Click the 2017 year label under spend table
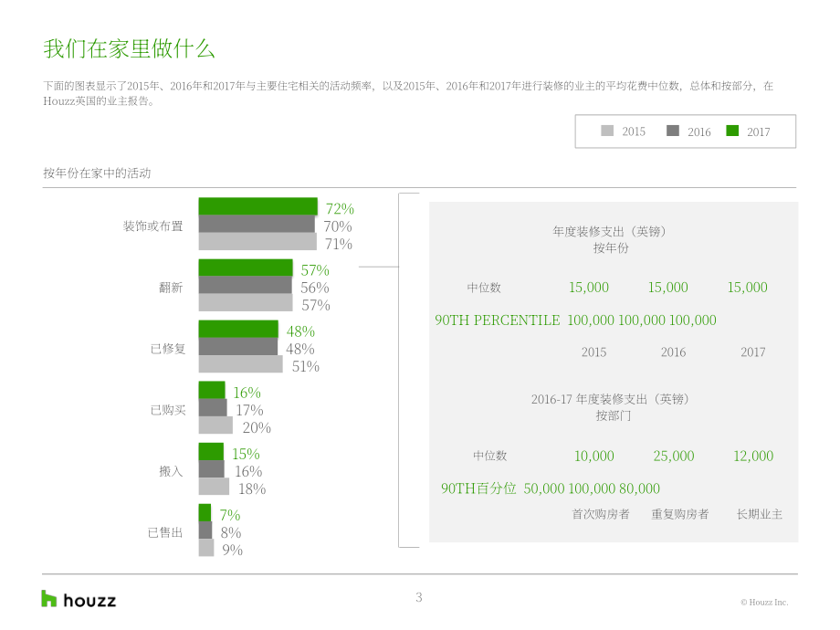The image size is (840, 630). 753,352
